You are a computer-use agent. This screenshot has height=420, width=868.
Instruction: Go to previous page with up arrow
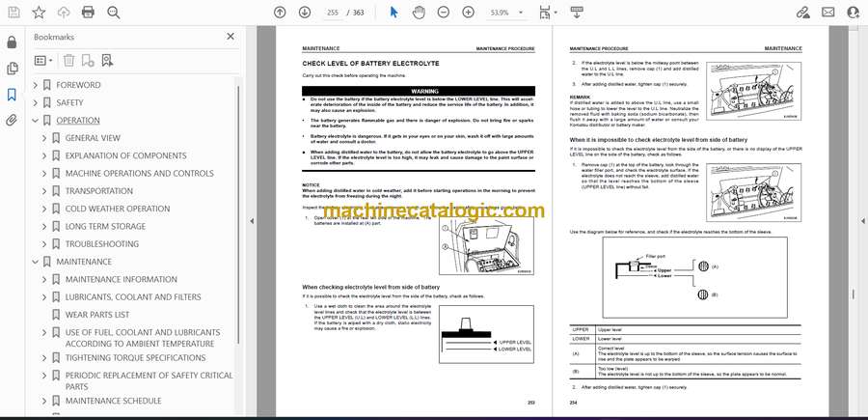pos(280,13)
